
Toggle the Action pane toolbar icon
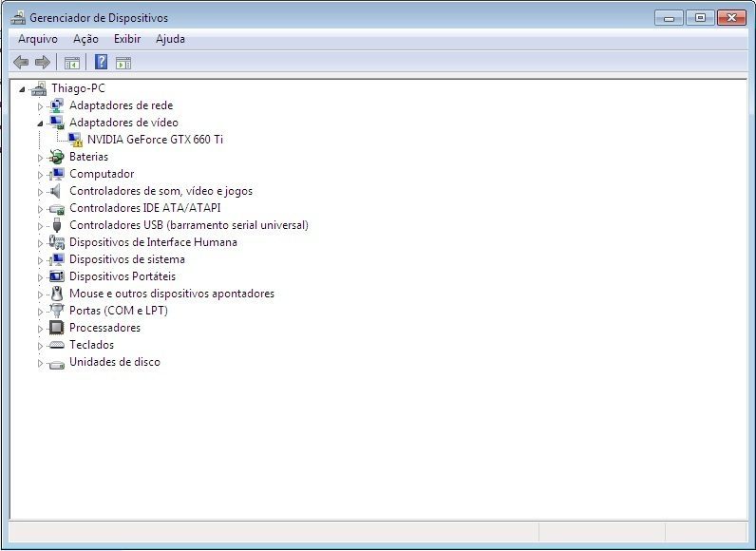(x=123, y=63)
